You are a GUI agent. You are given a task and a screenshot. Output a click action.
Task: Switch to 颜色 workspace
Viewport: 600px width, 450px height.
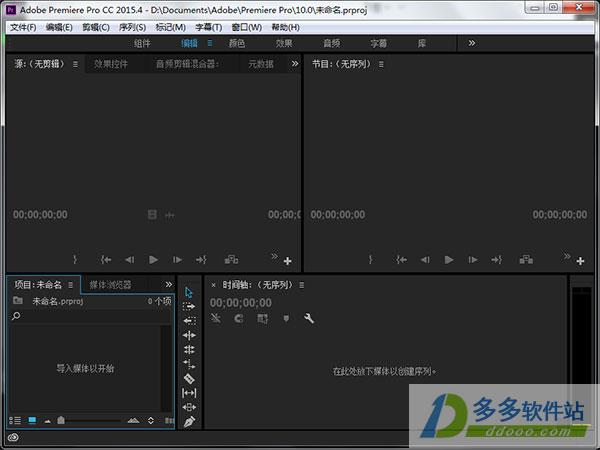click(x=237, y=43)
